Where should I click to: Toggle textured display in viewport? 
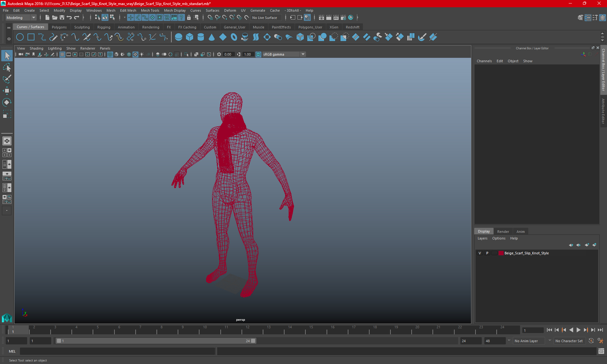pos(135,54)
